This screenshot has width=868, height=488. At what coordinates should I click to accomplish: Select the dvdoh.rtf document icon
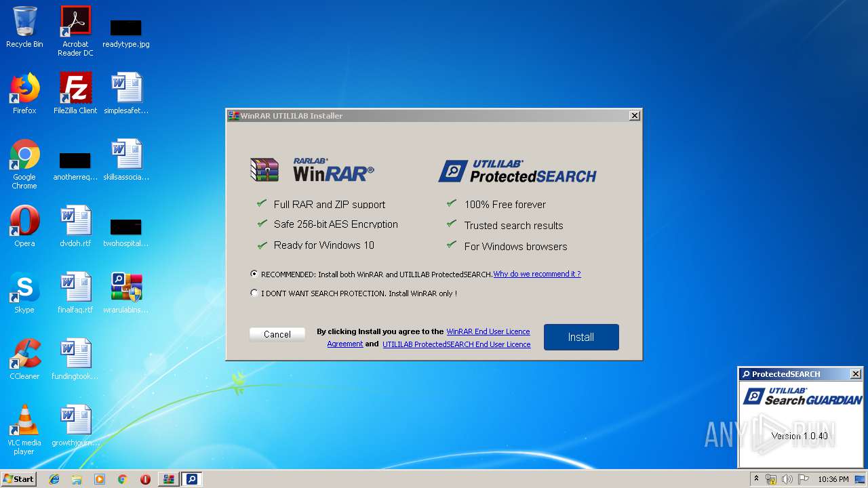[75, 226]
